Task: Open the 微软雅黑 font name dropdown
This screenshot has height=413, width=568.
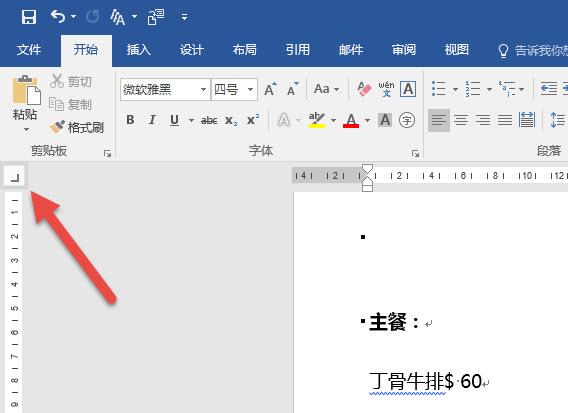Action: 204,89
